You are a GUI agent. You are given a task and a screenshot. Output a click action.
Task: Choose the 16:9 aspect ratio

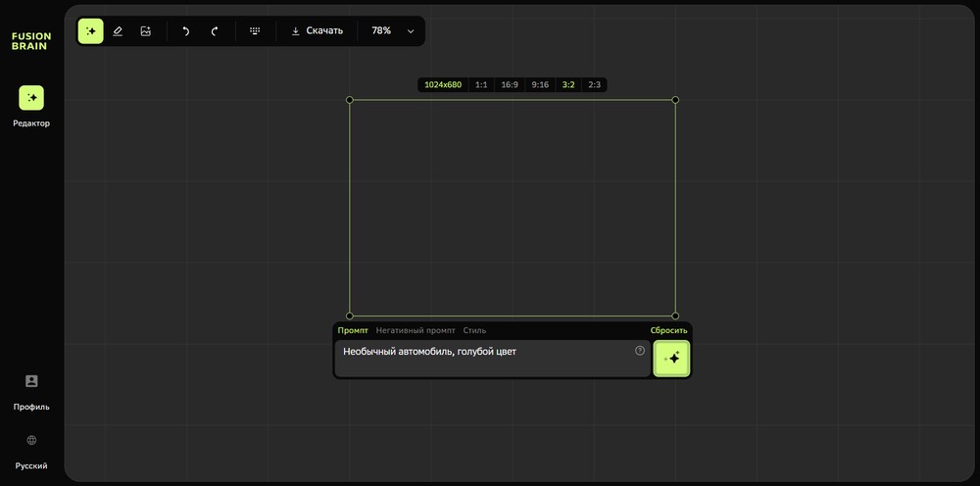pyautogui.click(x=510, y=85)
